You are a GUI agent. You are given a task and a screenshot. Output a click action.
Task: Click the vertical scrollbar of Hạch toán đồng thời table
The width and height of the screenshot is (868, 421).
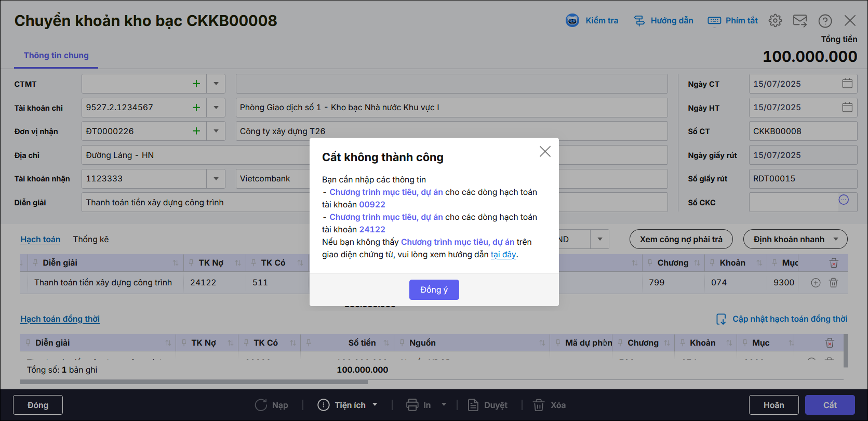coord(845,351)
